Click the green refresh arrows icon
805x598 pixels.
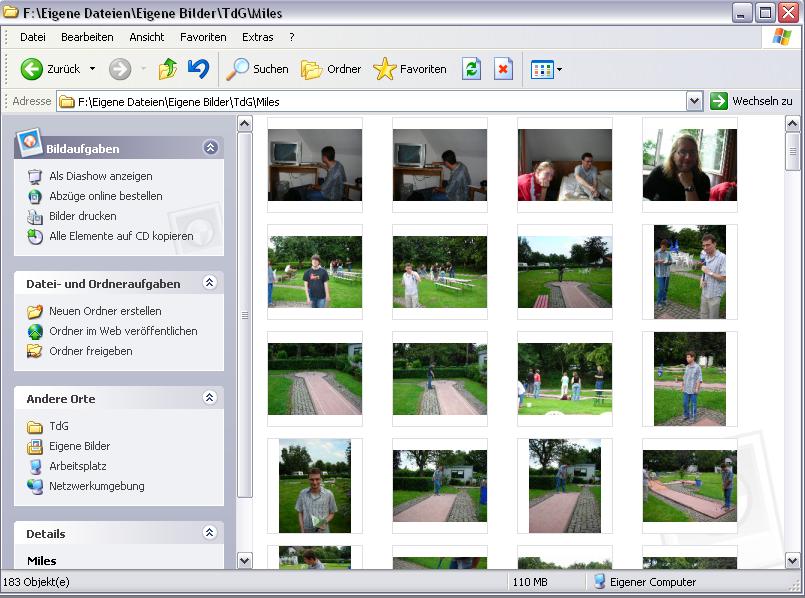[471, 69]
